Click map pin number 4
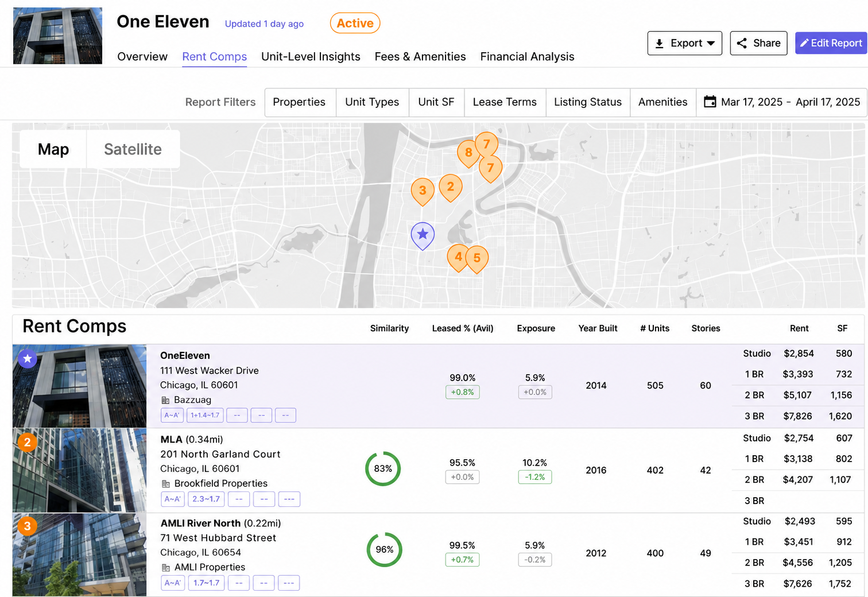This screenshot has height=597, width=868. (458, 257)
